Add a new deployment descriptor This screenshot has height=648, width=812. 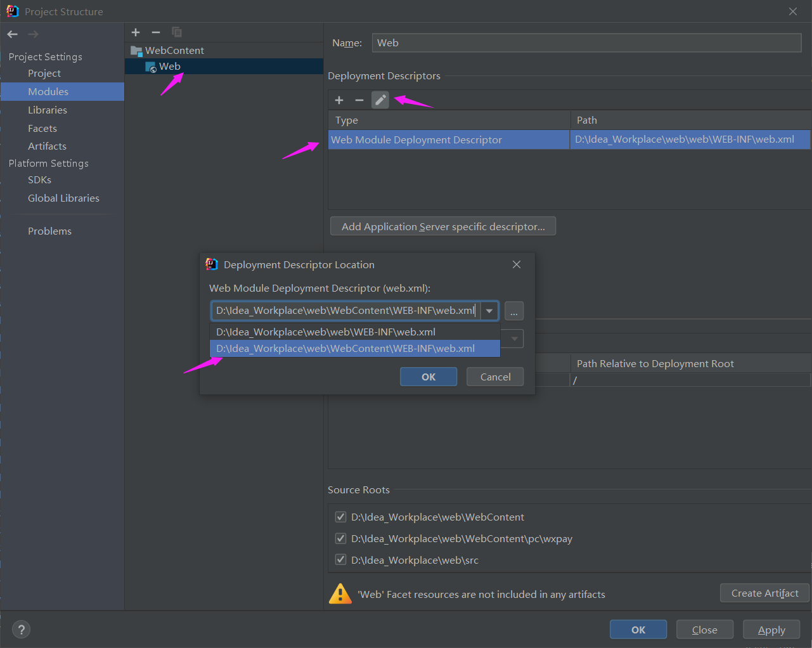point(339,100)
